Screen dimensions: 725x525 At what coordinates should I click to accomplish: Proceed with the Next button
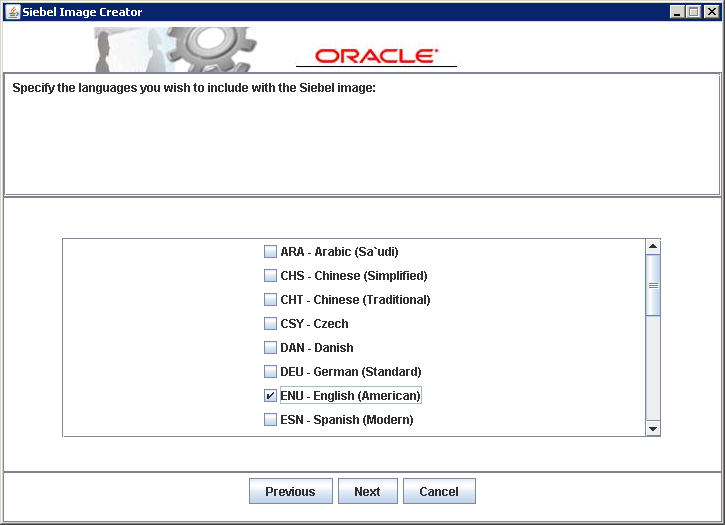click(x=368, y=491)
